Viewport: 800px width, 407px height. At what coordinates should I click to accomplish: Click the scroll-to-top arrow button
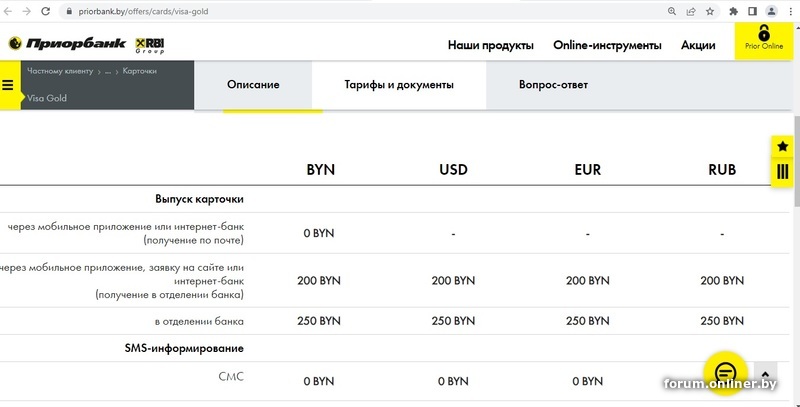coord(766,372)
